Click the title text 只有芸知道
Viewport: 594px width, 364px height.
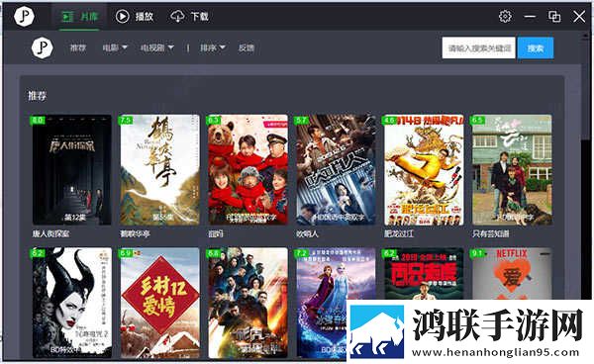491,233
